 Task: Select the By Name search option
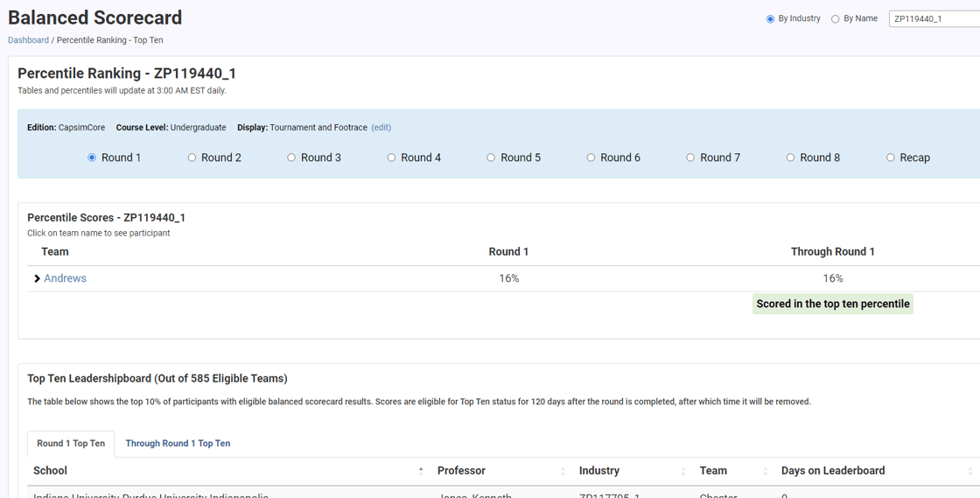click(835, 19)
